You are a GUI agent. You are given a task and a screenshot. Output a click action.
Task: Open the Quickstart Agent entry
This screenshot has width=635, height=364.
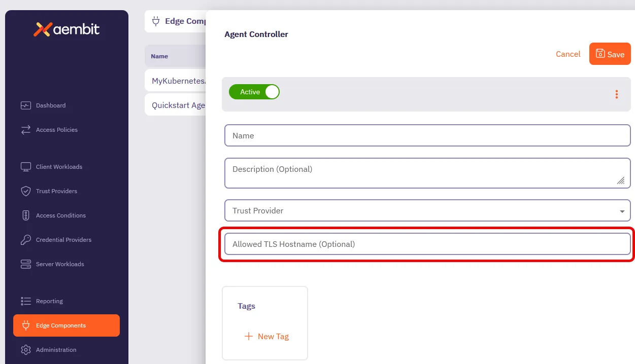click(x=178, y=105)
